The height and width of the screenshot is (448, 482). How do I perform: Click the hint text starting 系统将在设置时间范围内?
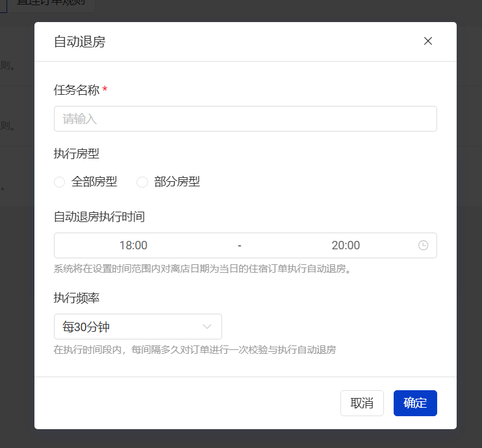pos(202,269)
